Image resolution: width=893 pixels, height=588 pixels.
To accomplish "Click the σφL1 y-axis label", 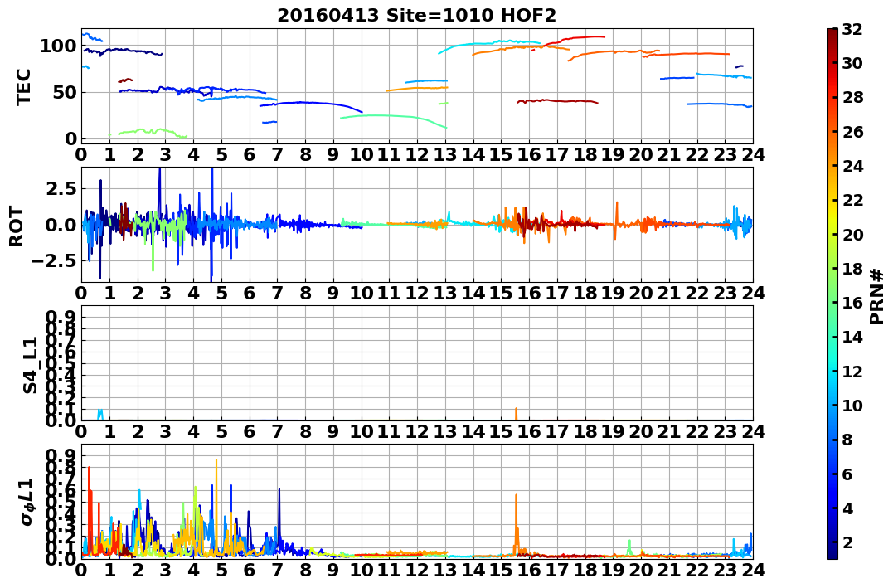I will (27, 502).
